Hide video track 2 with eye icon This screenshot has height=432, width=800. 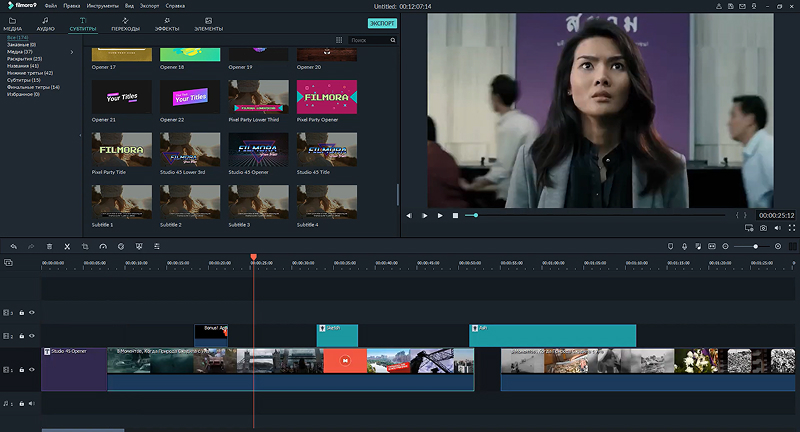point(32,336)
